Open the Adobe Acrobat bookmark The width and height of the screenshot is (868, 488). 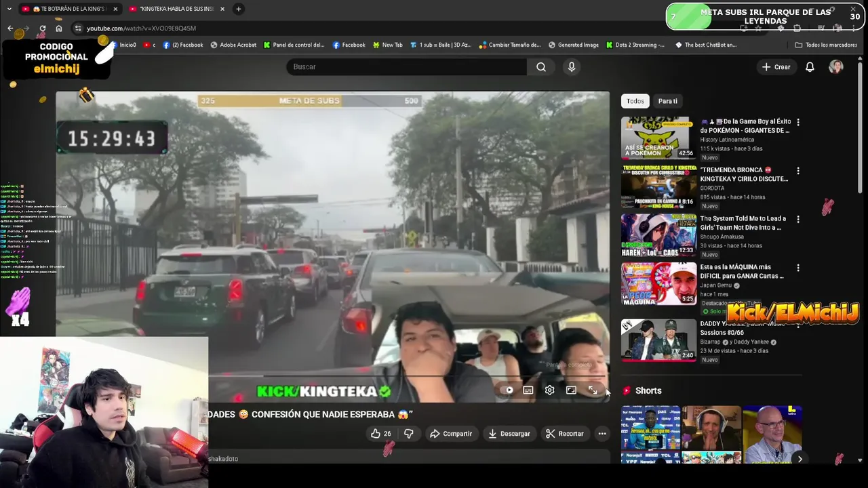pos(233,45)
